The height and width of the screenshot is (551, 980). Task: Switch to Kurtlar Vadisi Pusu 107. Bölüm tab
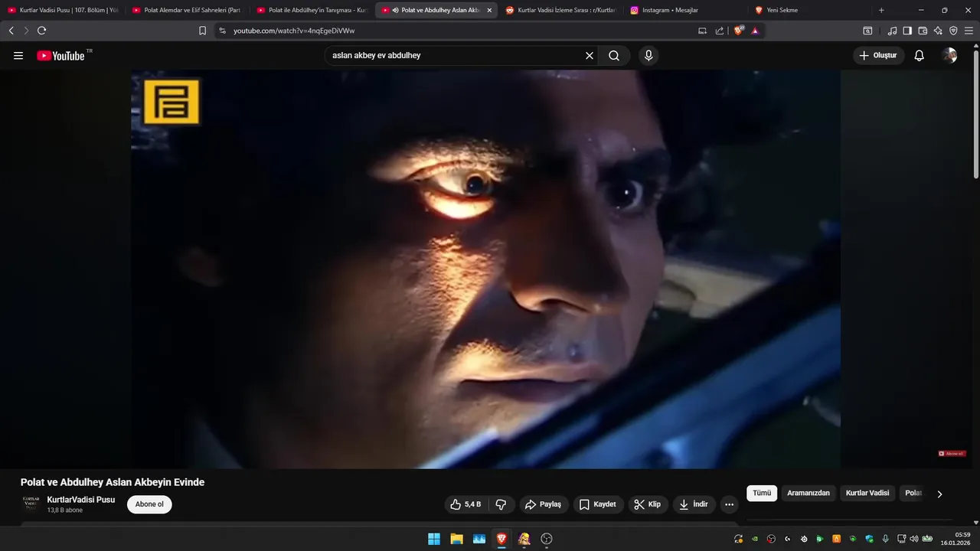coord(63,10)
